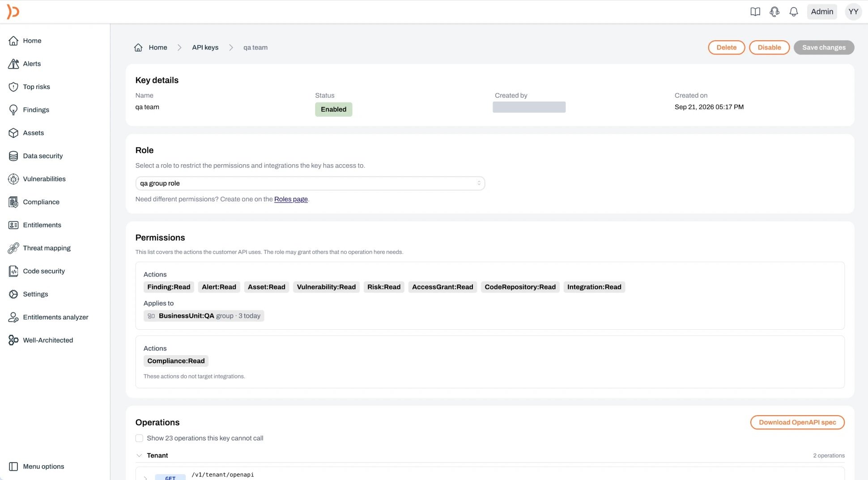The width and height of the screenshot is (868, 480).
Task: Click the Home sidebar icon
Action: [13, 41]
